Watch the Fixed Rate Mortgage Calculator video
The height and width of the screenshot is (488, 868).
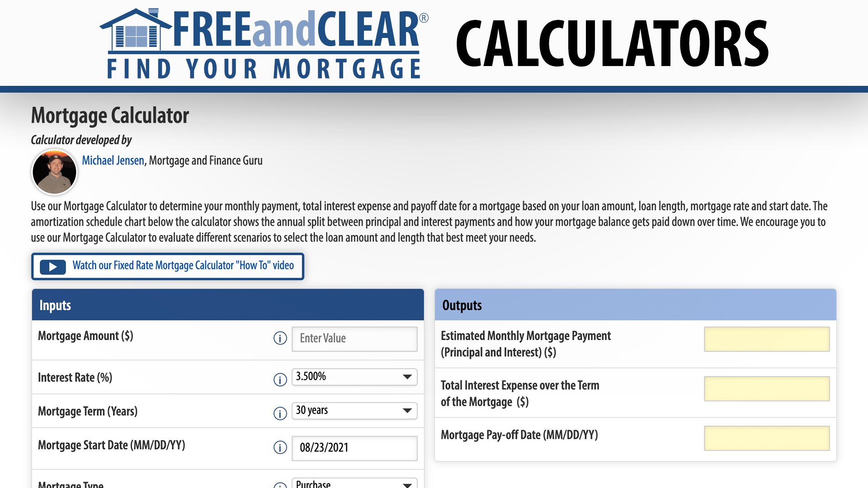(169, 266)
